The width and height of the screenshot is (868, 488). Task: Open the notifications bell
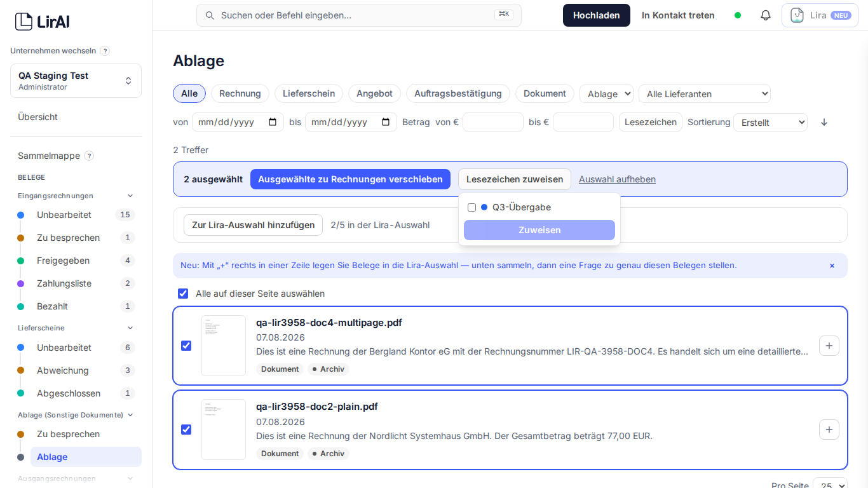[x=766, y=15]
